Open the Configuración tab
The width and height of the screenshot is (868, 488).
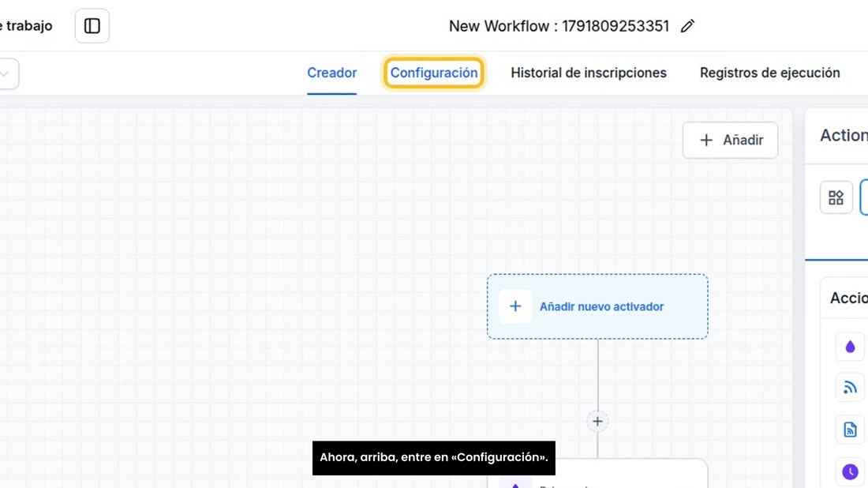433,73
